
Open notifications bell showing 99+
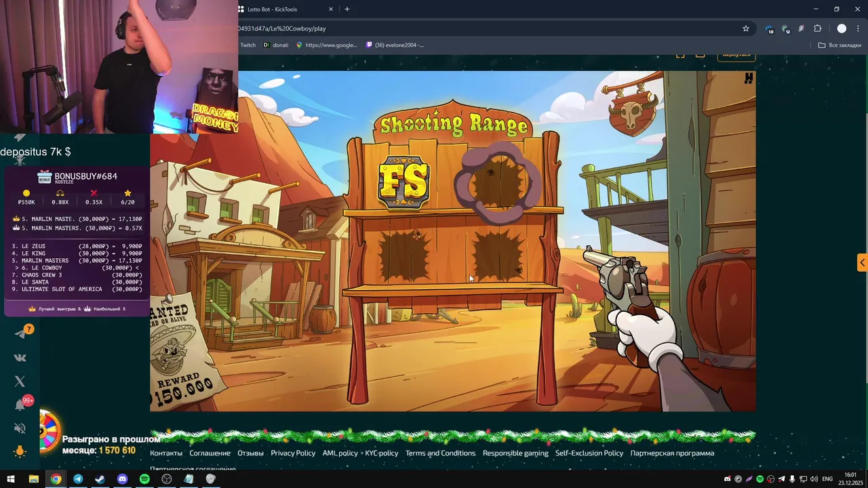tap(20, 405)
